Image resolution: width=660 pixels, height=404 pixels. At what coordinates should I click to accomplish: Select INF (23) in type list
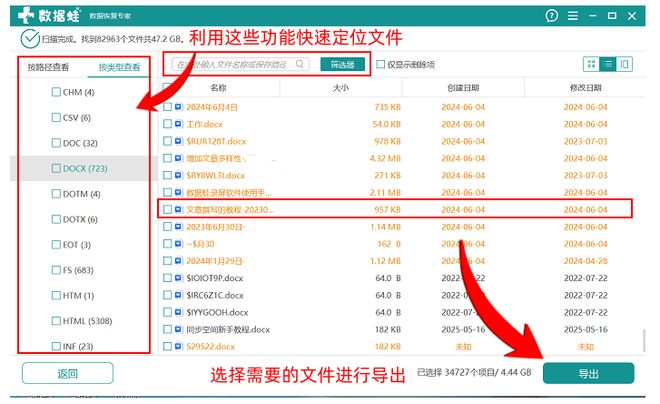78,346
